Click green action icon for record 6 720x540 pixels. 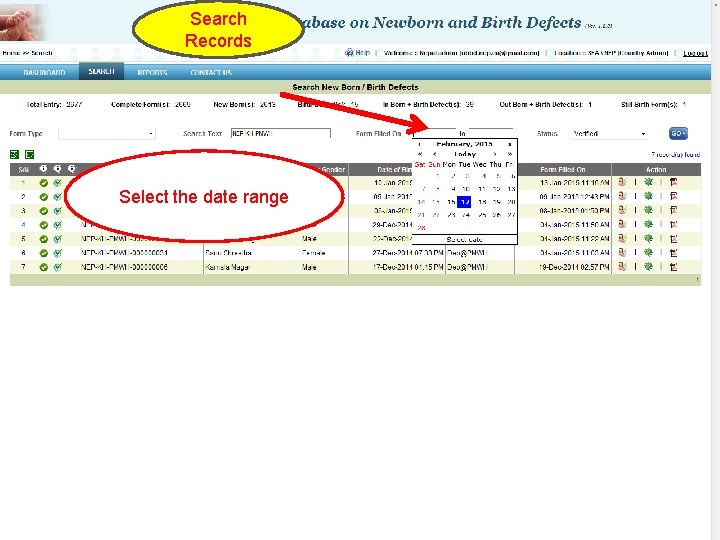point(648,253)
